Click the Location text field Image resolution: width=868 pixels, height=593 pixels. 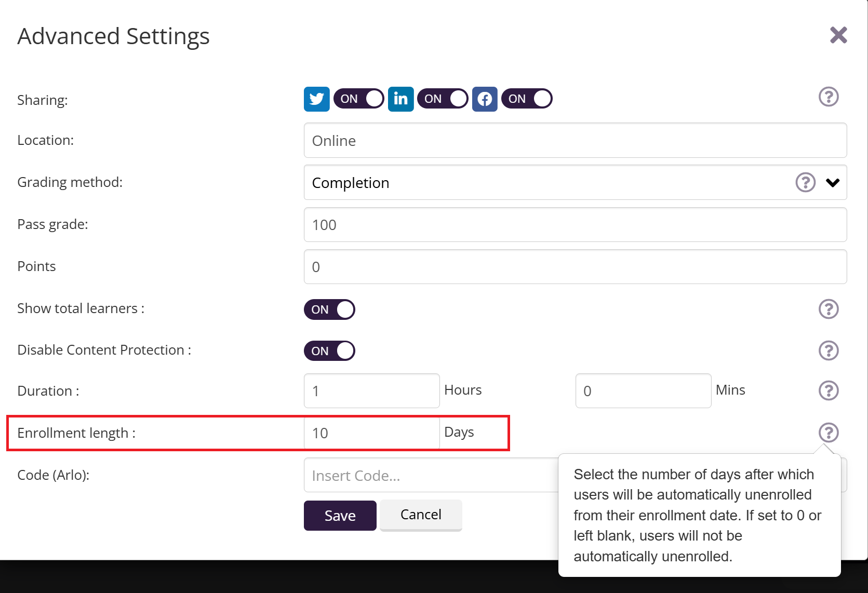[x=575, y=141]
